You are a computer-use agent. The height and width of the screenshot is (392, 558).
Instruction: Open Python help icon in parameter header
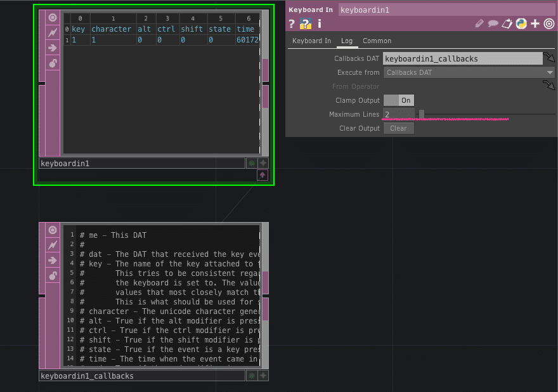(306, 24)
